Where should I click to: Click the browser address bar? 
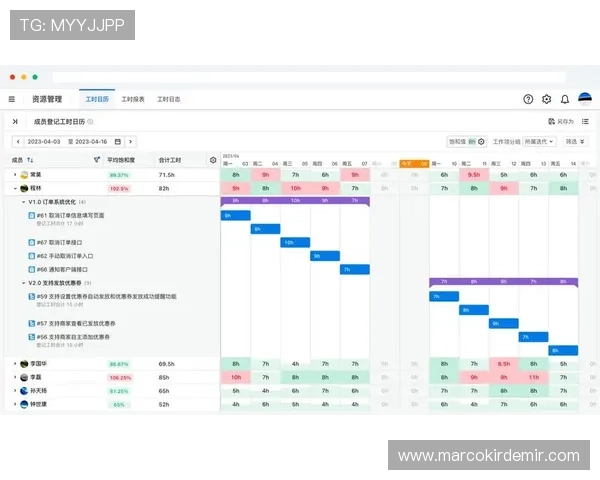pos(309,77)
